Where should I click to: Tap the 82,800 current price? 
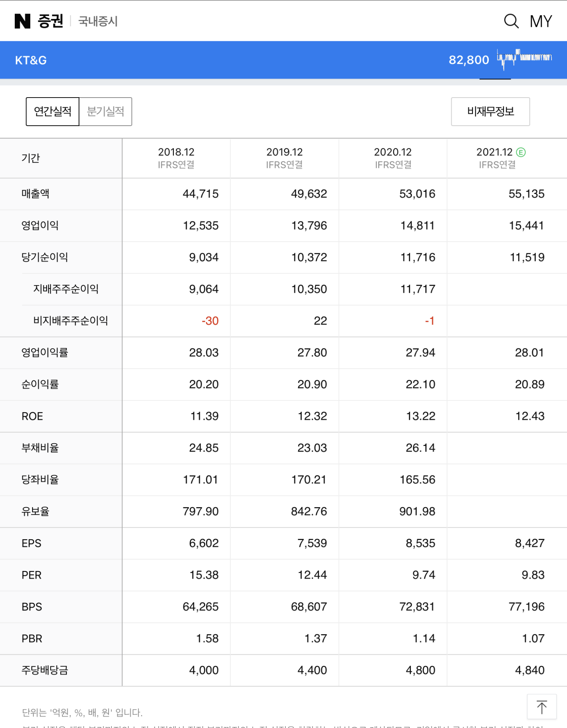[x=469, y=60]
